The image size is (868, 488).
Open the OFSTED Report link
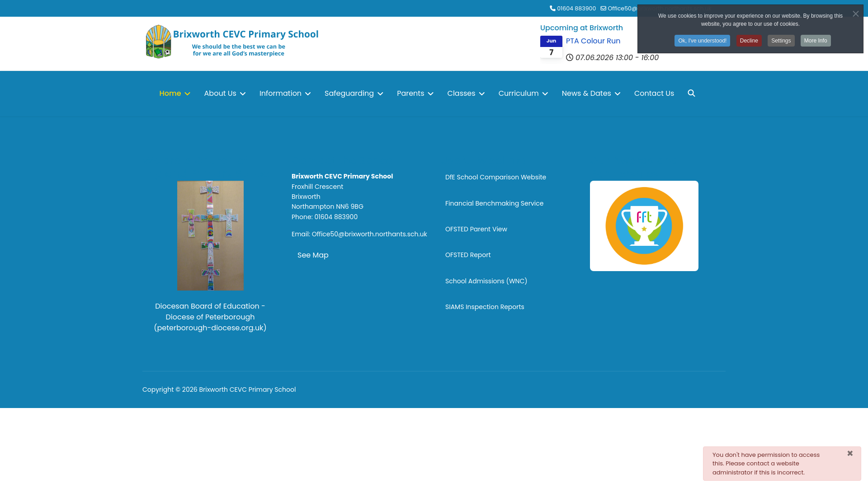(468, 255)
